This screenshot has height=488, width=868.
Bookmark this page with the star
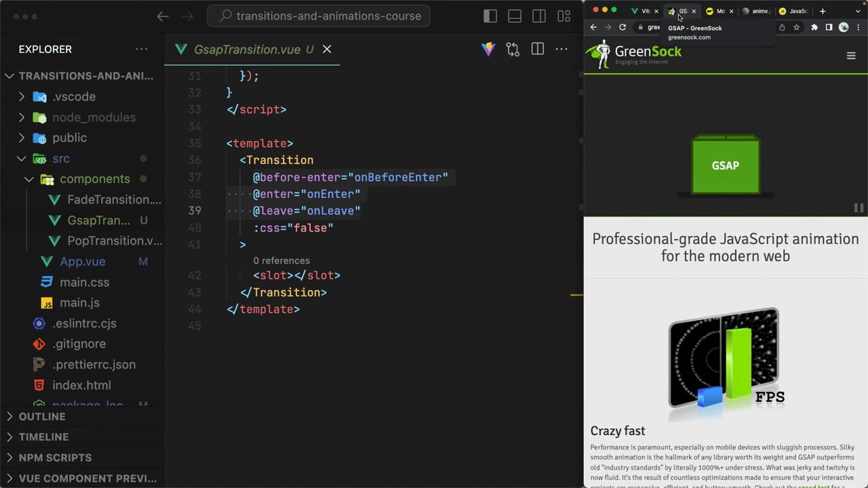pyautogui.click(x=797, y=27)
